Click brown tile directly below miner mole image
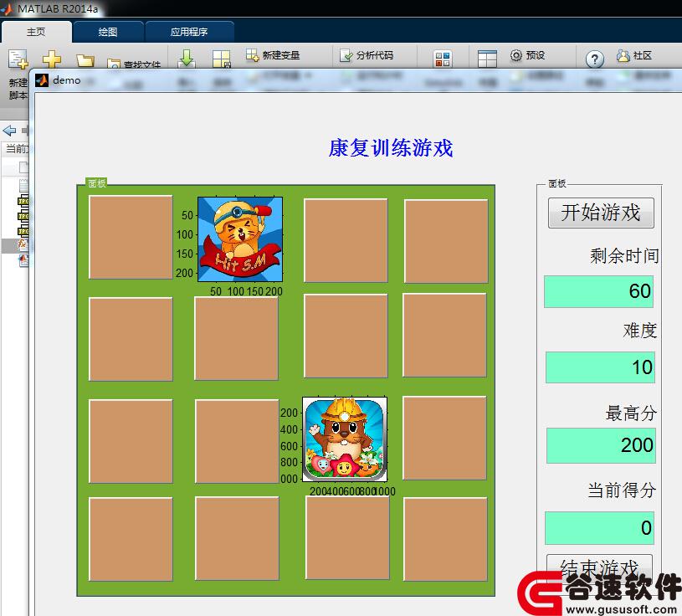The image size is (682, 616). [x=347, y=537]
